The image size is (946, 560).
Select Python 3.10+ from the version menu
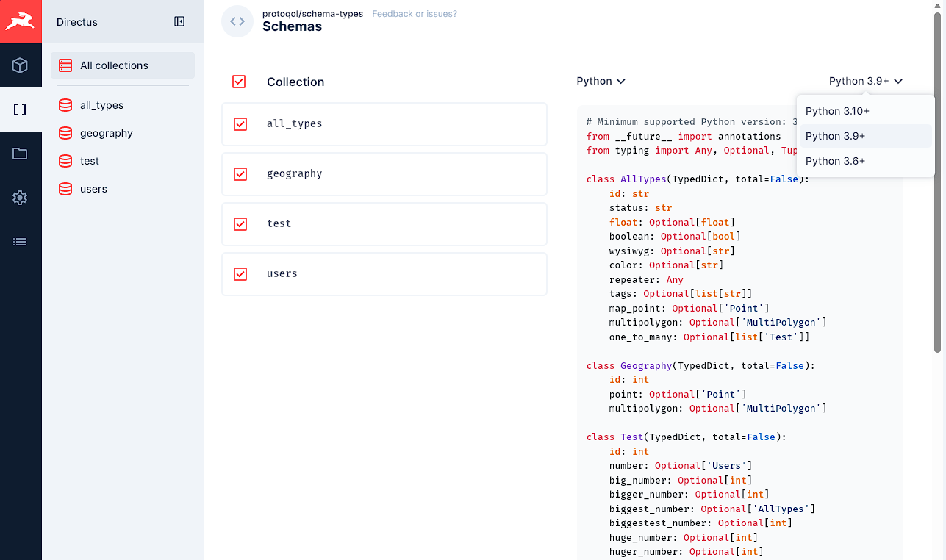(x=837, y=110)
